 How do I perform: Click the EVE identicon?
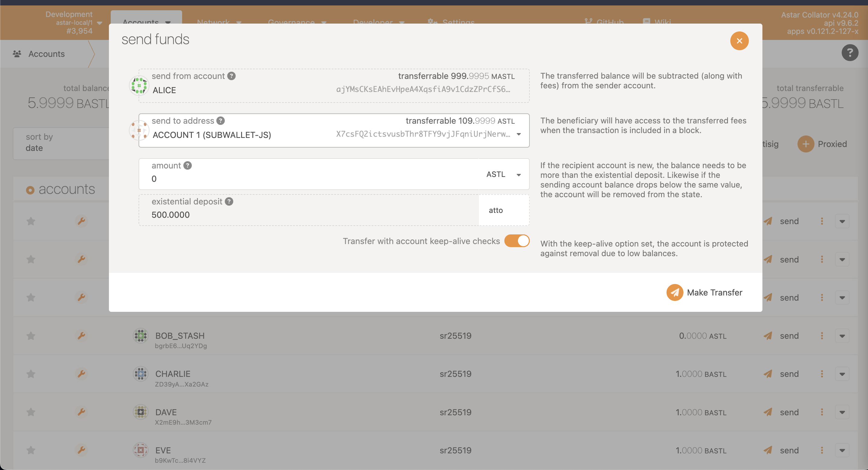[x=140, y=450]
